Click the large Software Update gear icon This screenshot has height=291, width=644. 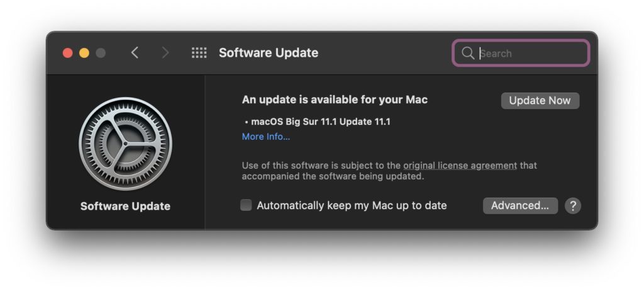pyautogui.click(x=125, y=144)
